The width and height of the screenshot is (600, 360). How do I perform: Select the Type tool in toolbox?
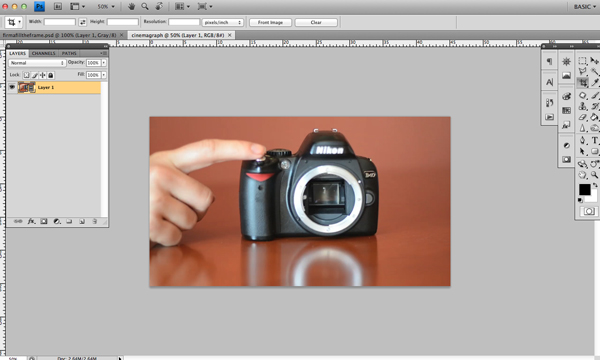click(594, 140)
